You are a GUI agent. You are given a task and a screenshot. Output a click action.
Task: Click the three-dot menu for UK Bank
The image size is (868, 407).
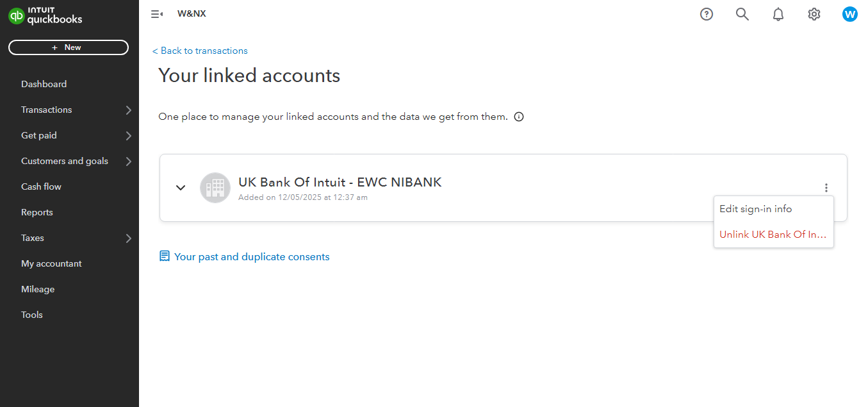point(826,188)
